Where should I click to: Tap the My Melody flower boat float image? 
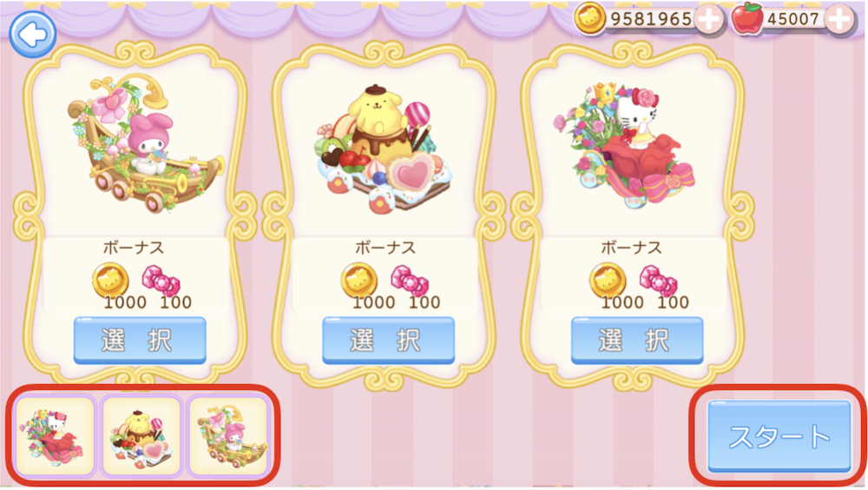(145, 143)
